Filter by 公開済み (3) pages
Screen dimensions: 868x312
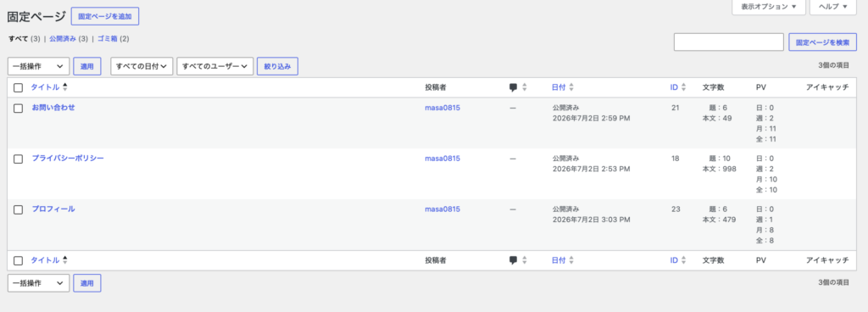69,39
